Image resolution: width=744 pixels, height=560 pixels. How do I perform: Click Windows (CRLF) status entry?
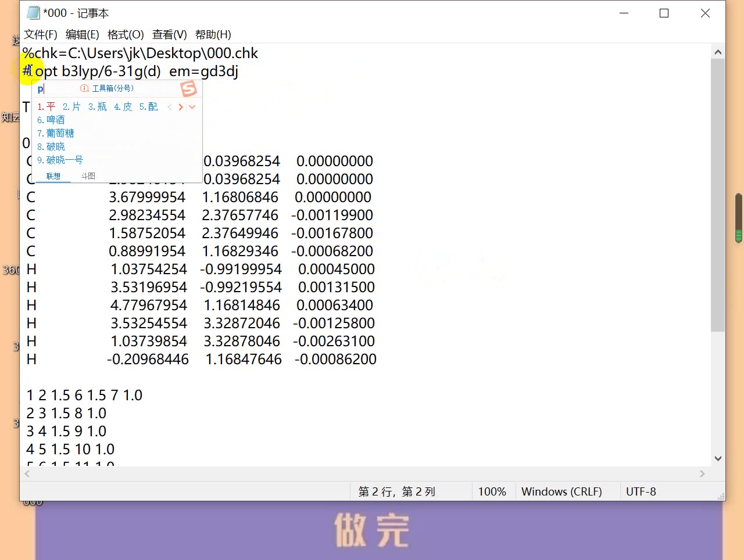[x=561, y=491]
